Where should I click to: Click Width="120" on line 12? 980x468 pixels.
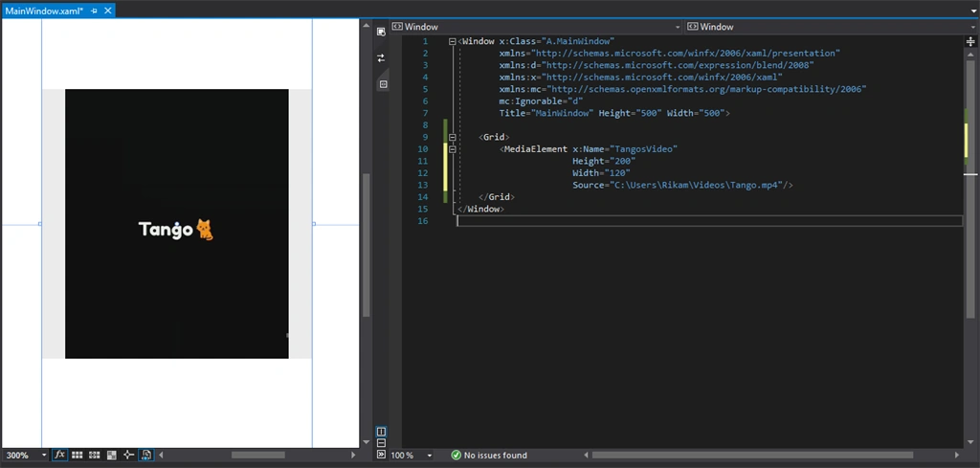(x=601, y=172)
